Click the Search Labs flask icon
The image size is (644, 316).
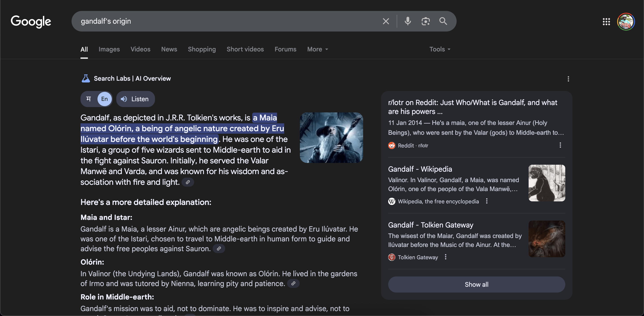[86, 78]
